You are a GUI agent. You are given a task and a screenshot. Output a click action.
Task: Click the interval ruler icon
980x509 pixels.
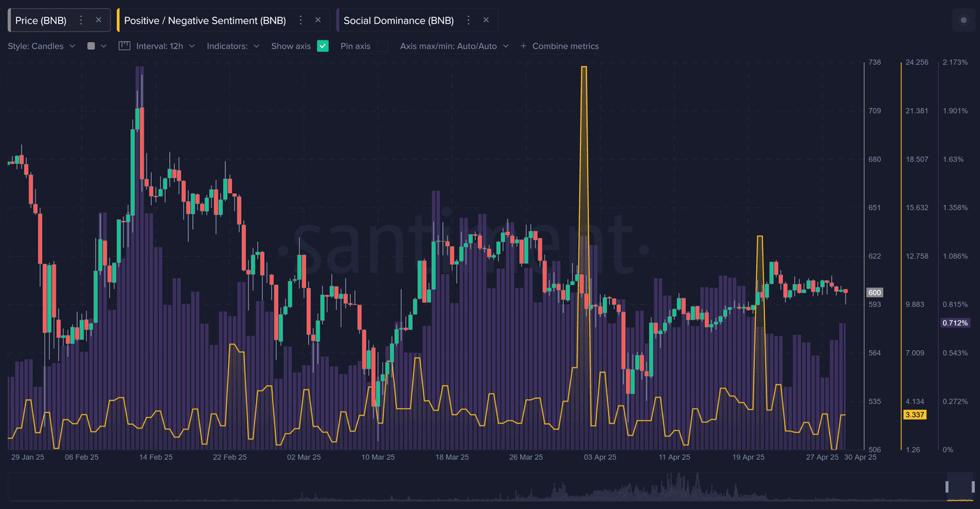[x=124, y=46]
